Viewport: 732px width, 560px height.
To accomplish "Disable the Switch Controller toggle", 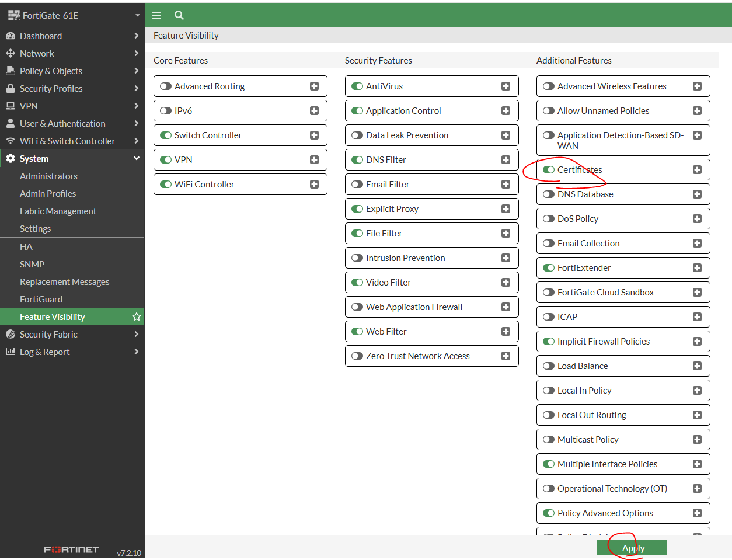I will click(x=166, y=135).
